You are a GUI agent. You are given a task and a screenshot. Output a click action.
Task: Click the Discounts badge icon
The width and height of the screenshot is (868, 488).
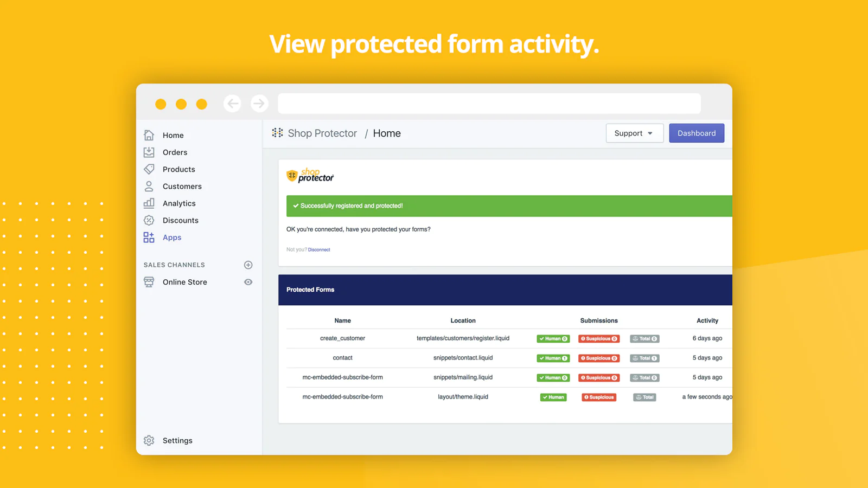(x=149, y=220)
